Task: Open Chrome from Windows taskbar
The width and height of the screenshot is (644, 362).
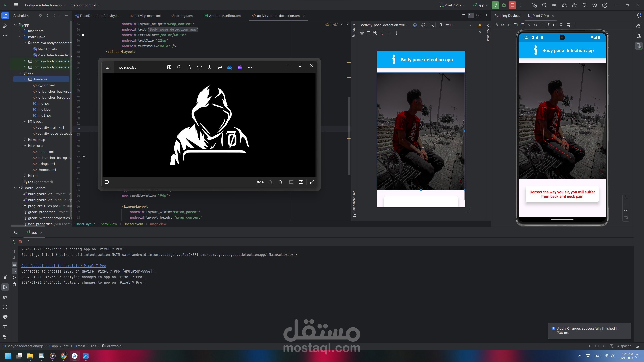Action: (x=64, y=356)
